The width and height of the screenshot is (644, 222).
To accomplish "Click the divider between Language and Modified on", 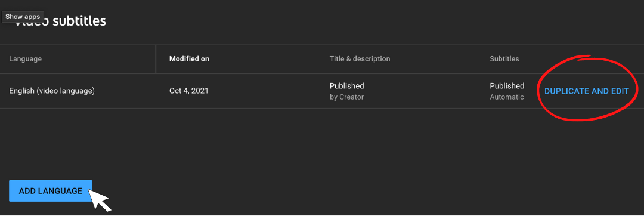I will pos(156,59).
